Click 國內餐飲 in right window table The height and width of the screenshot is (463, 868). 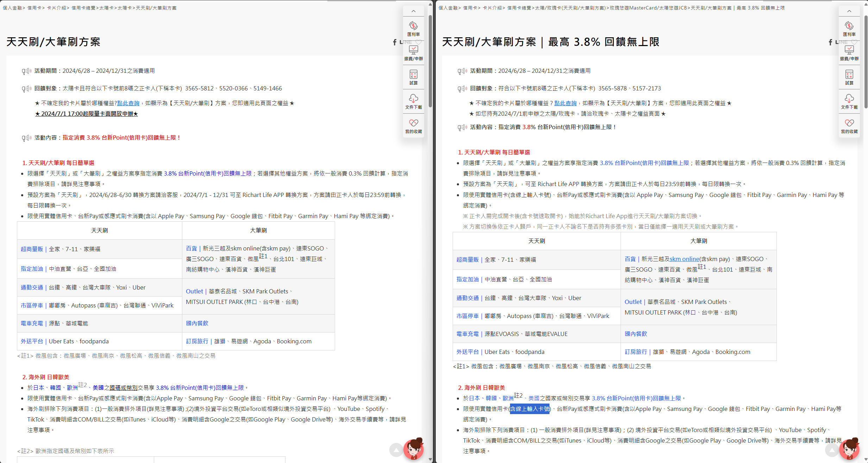pyautogui.click(x=636, y=334)
